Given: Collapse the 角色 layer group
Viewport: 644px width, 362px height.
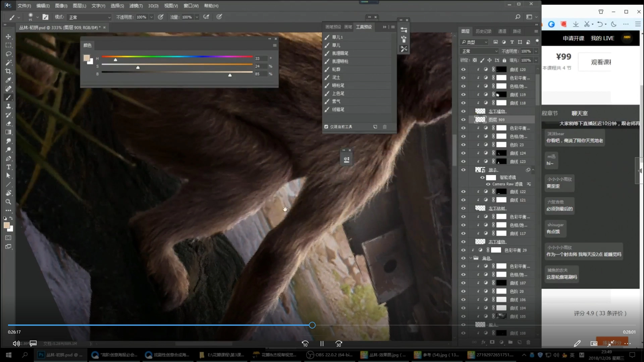Looking at the screenshot, I should click(x=471, y=258).
